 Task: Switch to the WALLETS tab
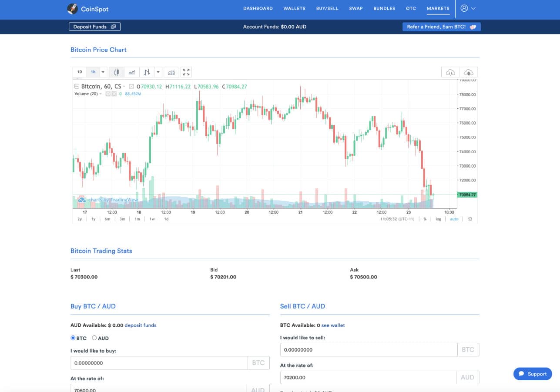294,8
